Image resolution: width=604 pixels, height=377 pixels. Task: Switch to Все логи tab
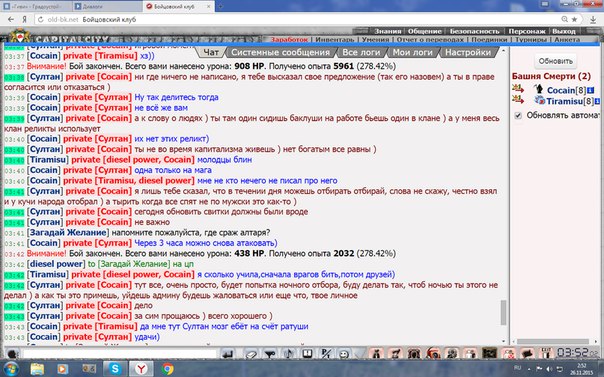tap(361, 52)
